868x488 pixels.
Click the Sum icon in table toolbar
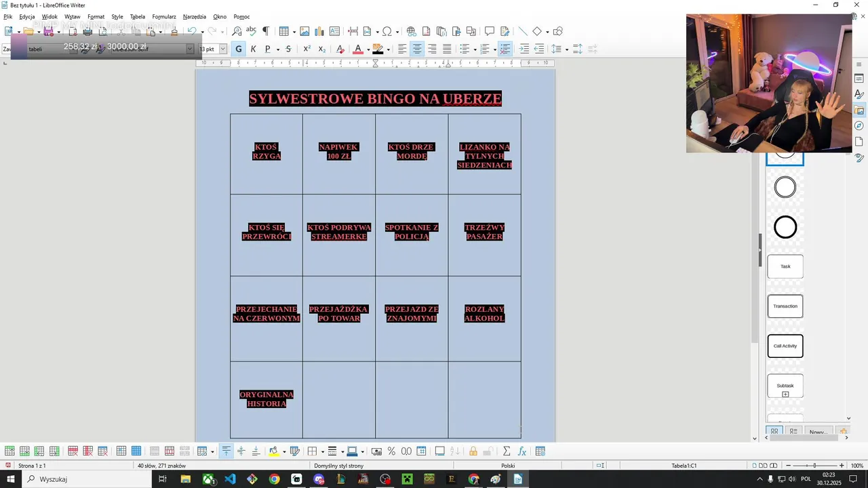[507, 451]
